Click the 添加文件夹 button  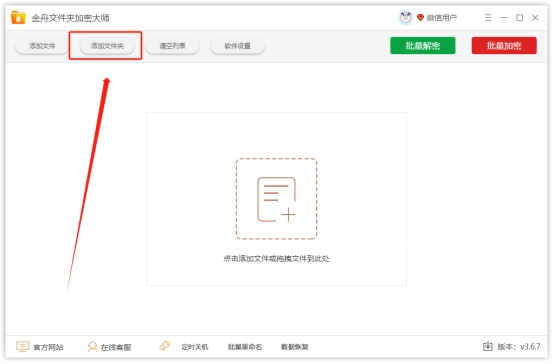[107, 46]
